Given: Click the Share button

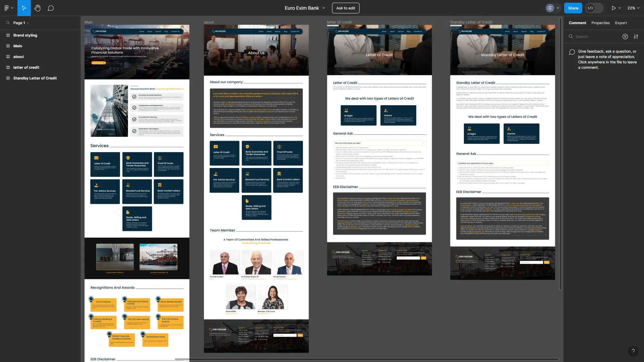Looking at the screenshot, I should [573, 8].
